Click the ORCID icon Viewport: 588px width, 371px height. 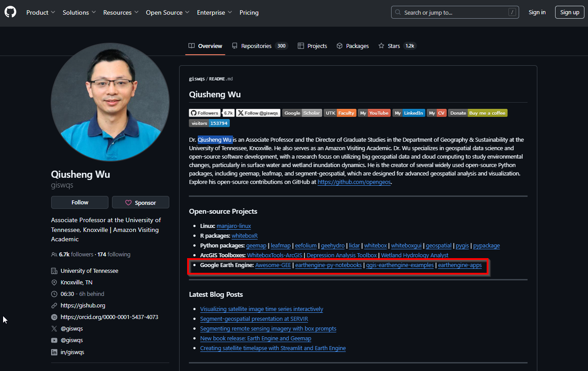pos(54,317)
